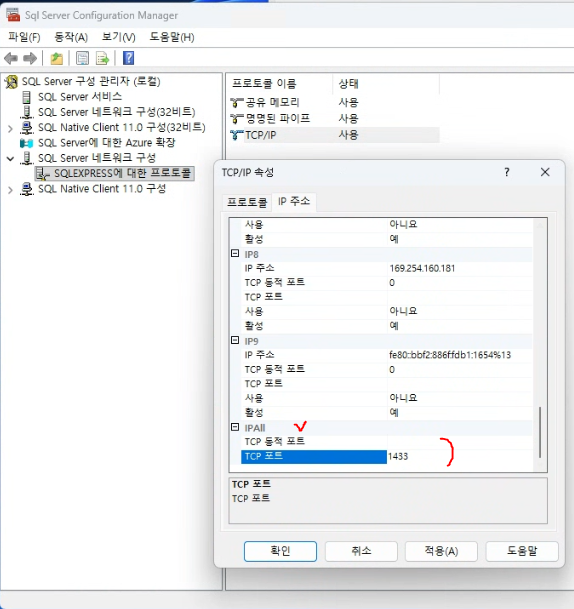Click the SQL Server 구성 관리자 root icon
The width and height of the screenshot is (574, 609).
12,82
